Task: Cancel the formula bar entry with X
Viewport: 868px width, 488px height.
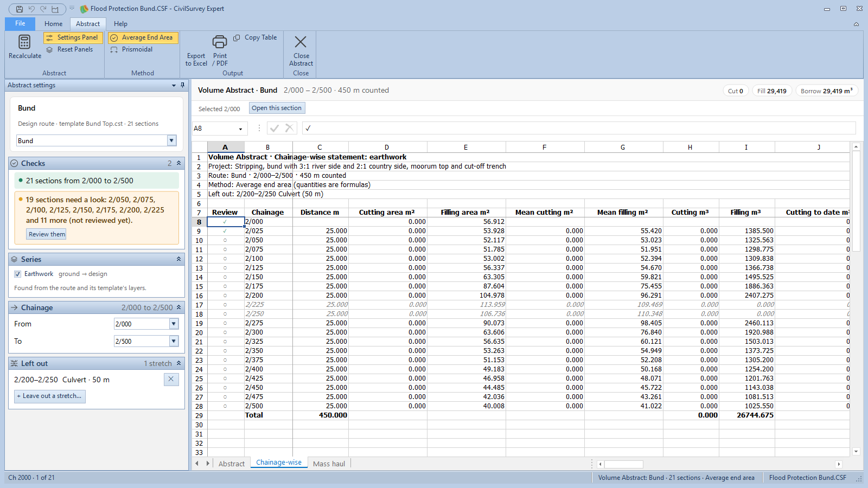Action: coord(289,128)
